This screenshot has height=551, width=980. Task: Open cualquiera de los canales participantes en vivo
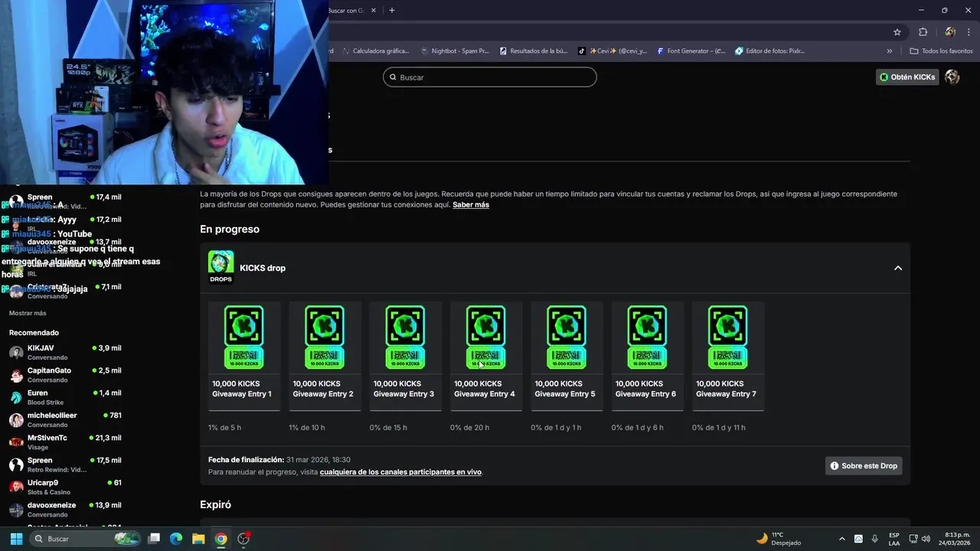click(x=400, y=472)
